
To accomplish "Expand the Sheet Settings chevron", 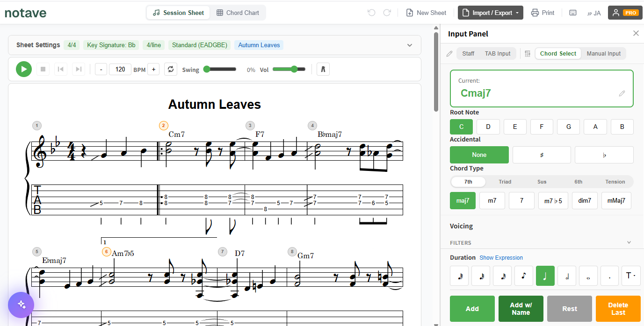I will (x=410, y=45).
